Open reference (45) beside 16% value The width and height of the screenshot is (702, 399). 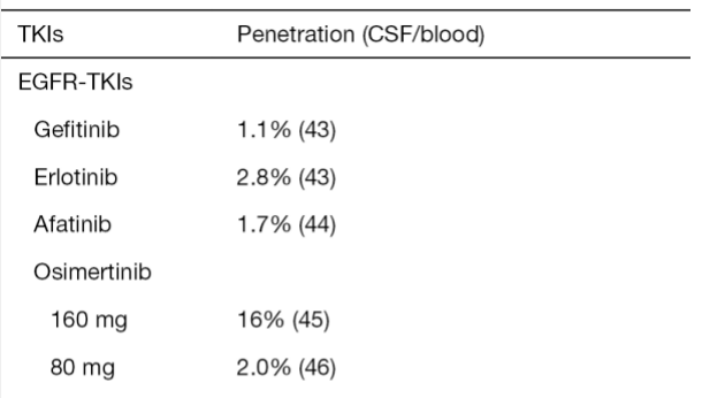(x=311, y=320)
